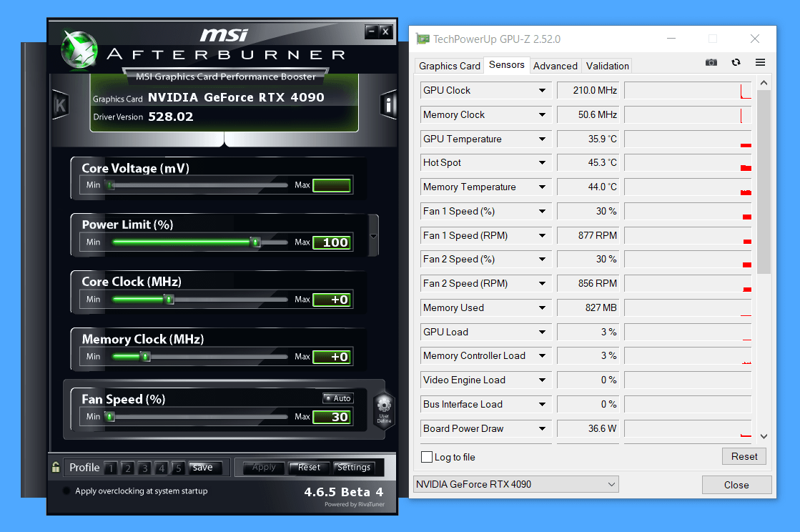Open the Hot Spot sensor dropdown

click(542, 163)
